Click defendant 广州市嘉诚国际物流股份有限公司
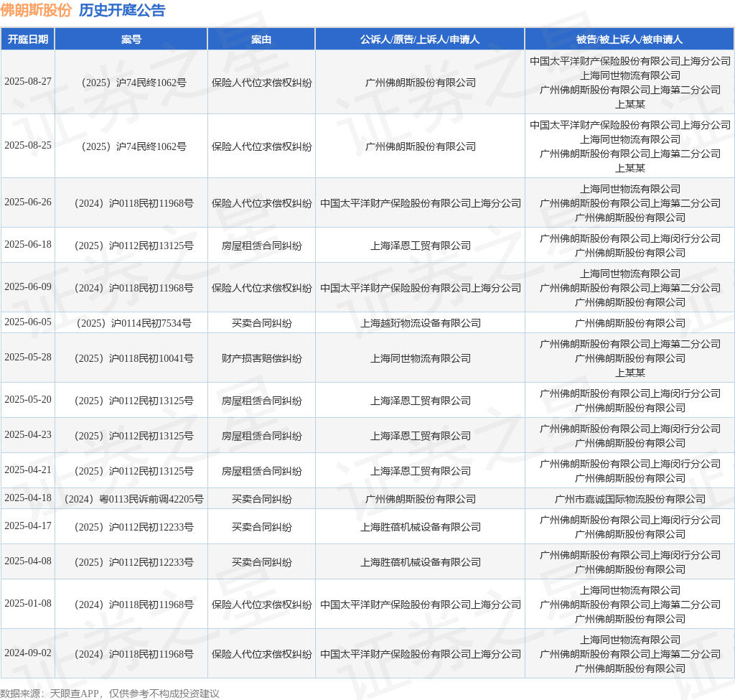Viewport: 735px width, 700px height. coord(630,499)
